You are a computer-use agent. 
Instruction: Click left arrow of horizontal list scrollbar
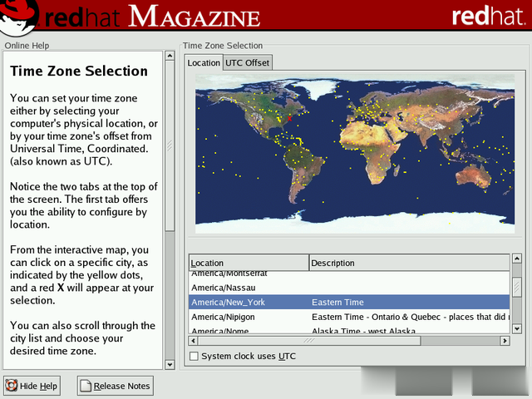194,341
